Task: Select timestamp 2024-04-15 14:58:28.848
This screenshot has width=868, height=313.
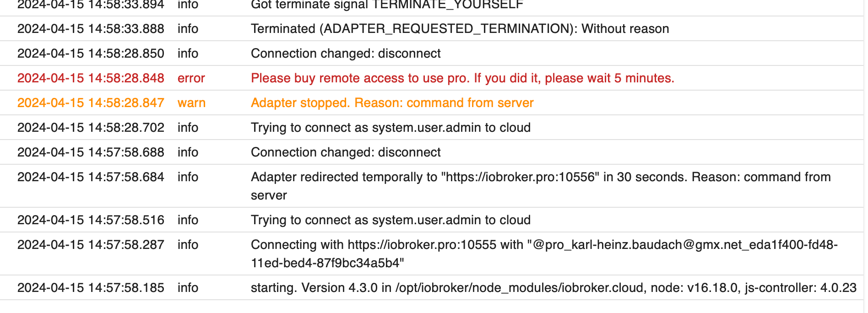Action: point(91,78)
